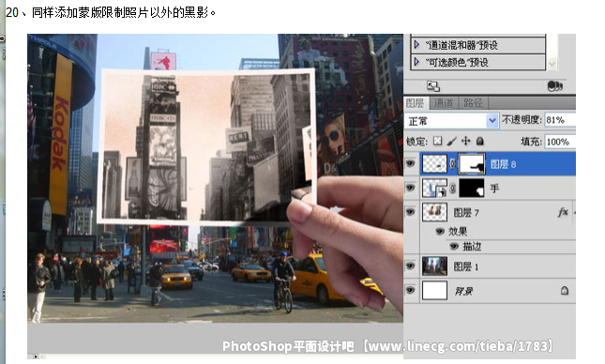
Task: Click the lock all padlock icon
Action: 479,142
